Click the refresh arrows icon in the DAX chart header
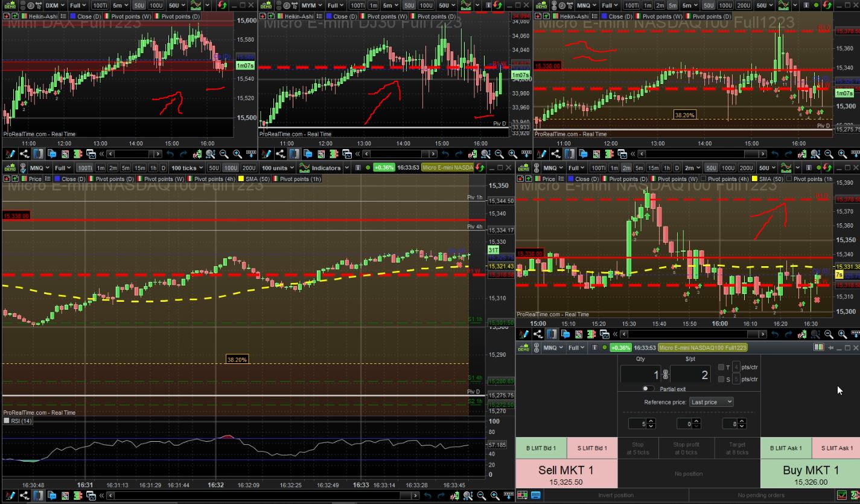The image size is (860, 504). tap(223, 5)
